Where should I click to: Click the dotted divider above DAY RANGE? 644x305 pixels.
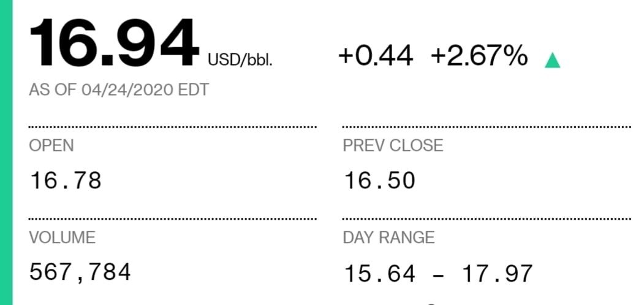tap(487, 218)
